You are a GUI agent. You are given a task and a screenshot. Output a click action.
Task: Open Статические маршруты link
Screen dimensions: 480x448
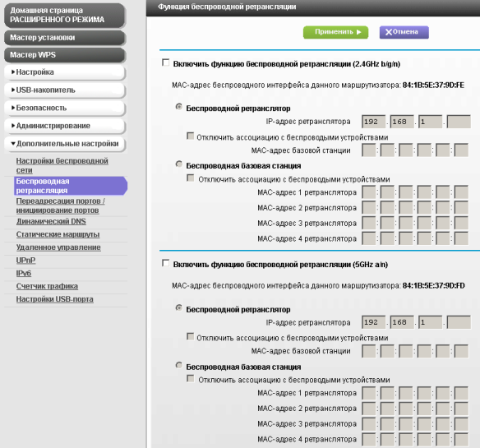pos(58,234)
